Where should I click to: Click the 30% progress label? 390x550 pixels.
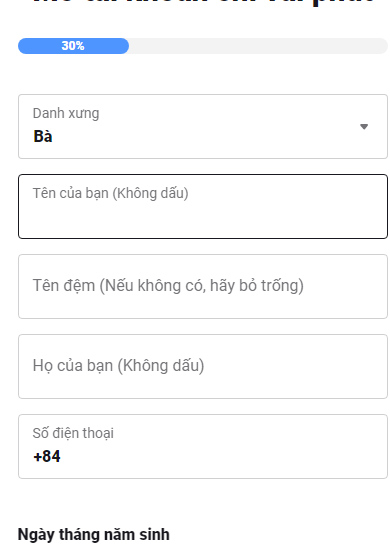pyautogui.click(x=73, y=46)
